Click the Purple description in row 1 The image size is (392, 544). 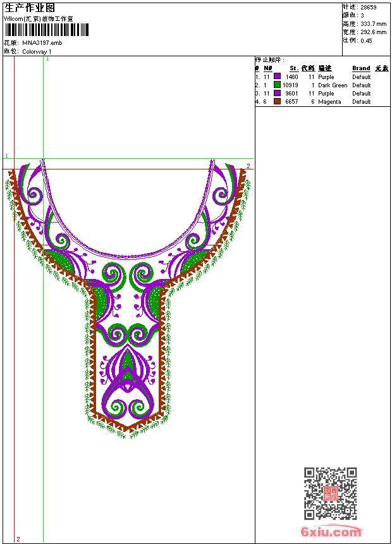click(x=326, y=77)
